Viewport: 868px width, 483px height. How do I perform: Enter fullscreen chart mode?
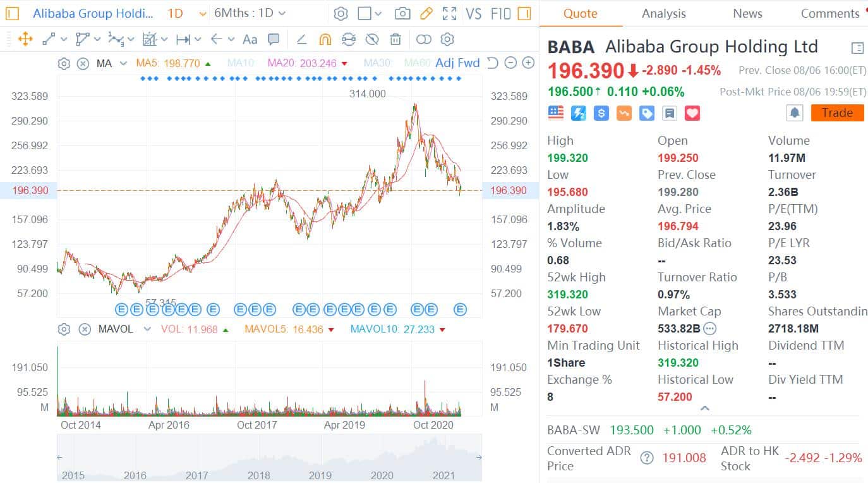pos(449,13)
